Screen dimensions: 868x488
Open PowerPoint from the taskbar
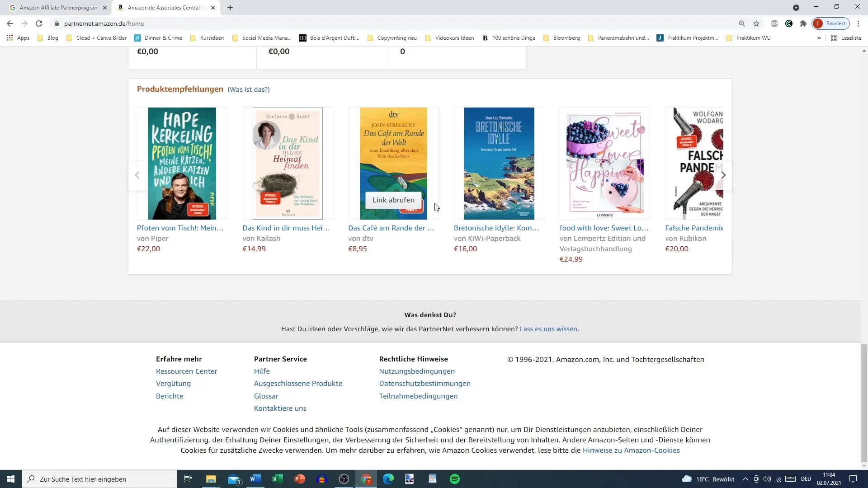[x=300, y=479]
